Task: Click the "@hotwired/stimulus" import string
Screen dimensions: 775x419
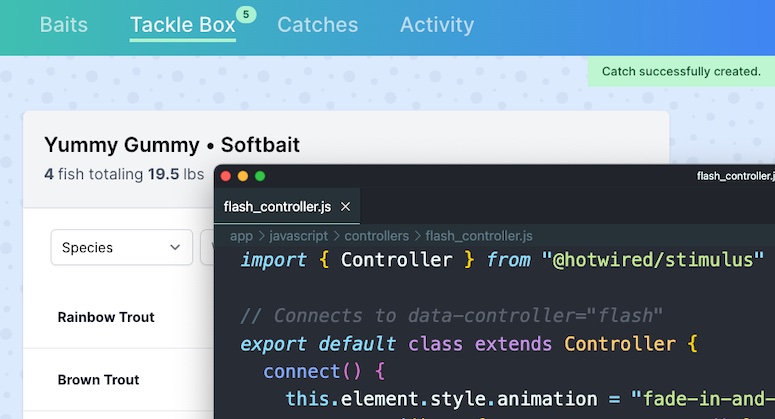Action: click(652, 259)
